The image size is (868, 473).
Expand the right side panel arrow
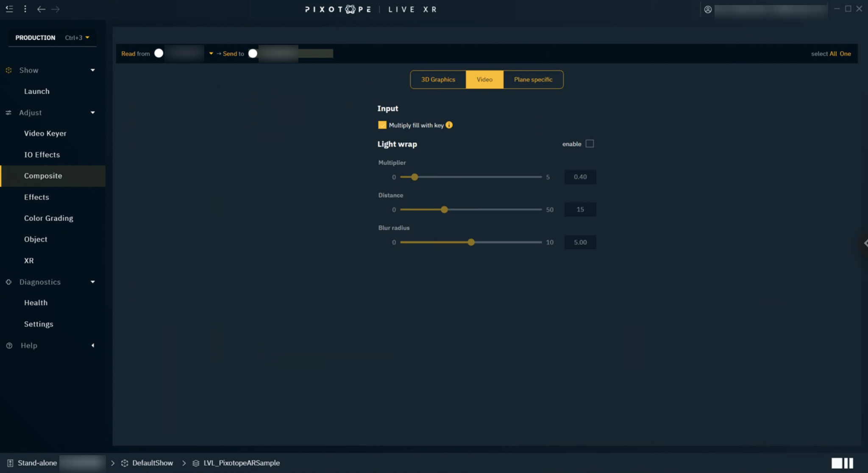[865, 243]
